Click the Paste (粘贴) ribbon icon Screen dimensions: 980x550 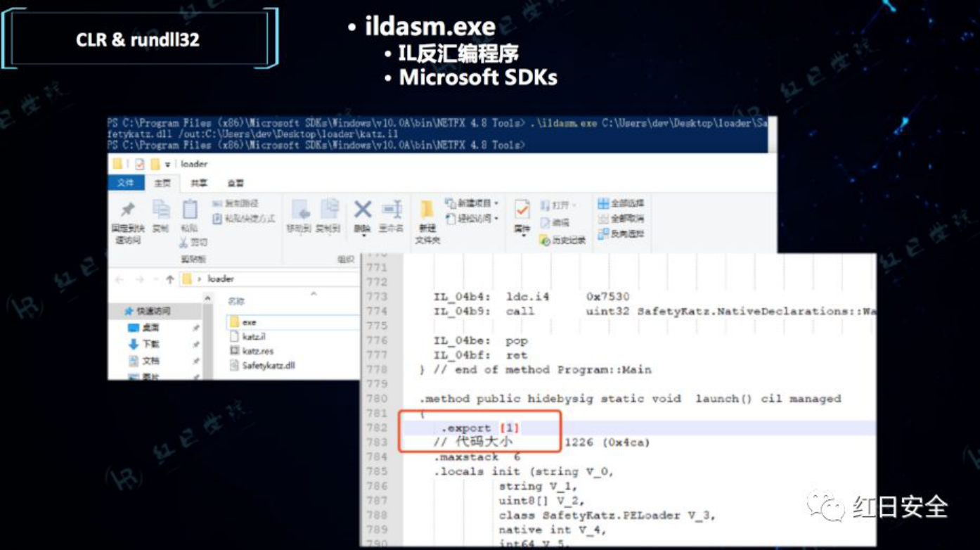190,210
